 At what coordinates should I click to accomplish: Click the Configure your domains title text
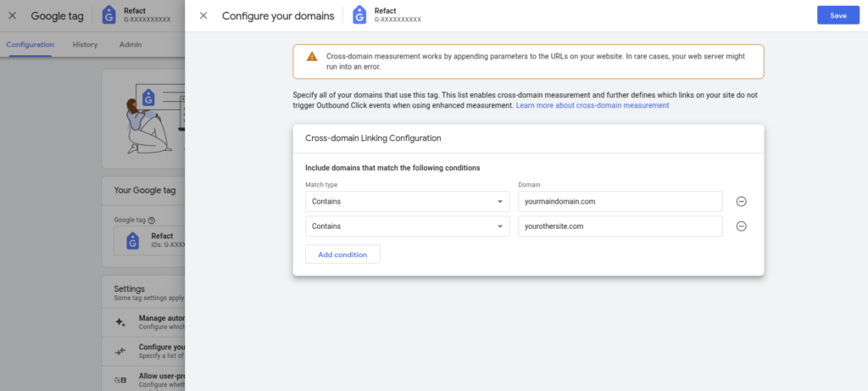click(x=278, y=16)
